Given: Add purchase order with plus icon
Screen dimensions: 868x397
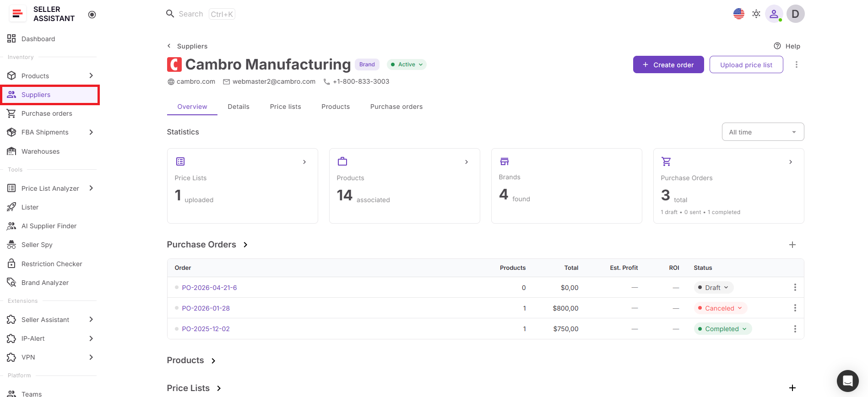Looking at the screenshot, I should (792, 245).
